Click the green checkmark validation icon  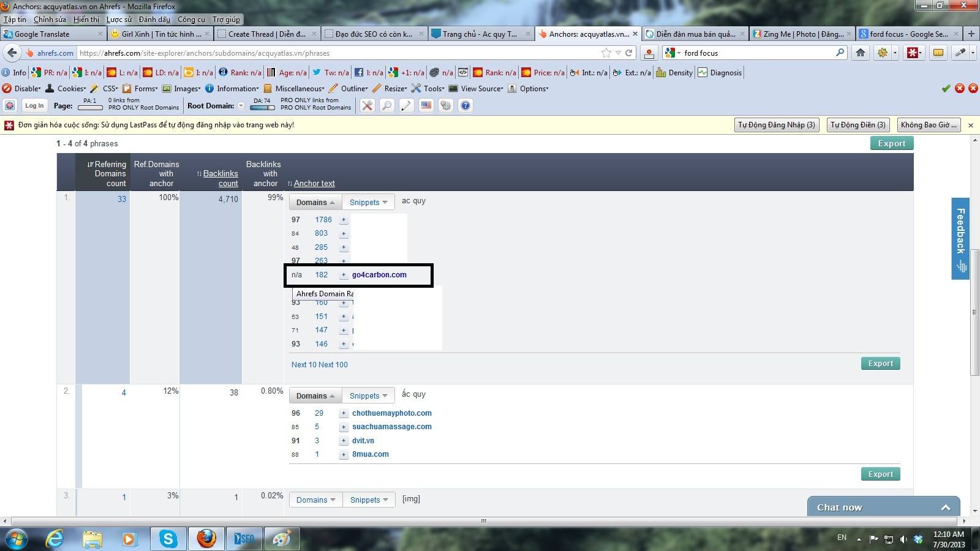[946, 89]
